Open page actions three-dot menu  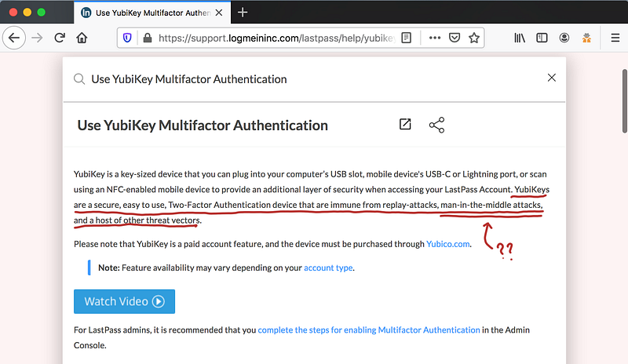coord(434,38)
